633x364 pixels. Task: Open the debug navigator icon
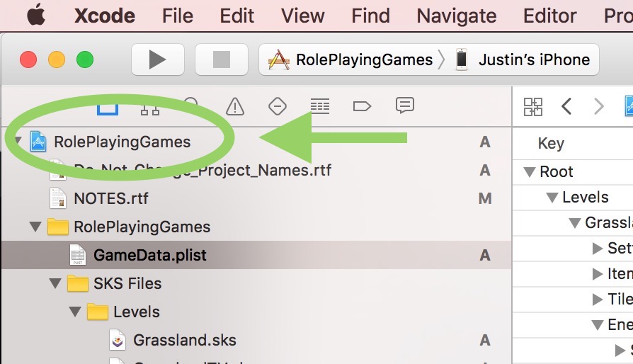coord(319,106)
